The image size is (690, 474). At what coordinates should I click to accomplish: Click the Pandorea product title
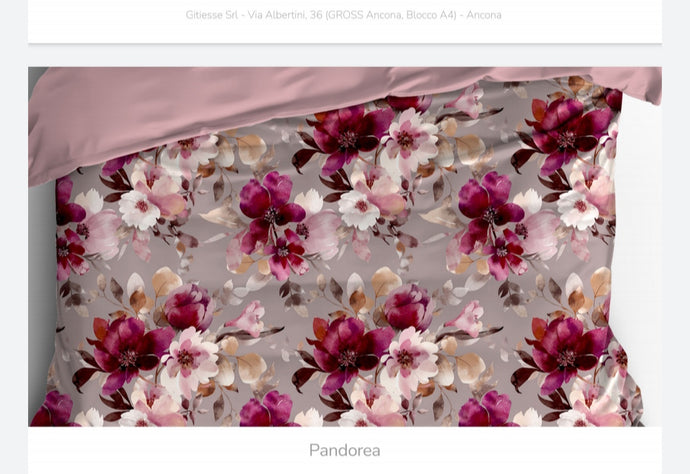[344, 450]
